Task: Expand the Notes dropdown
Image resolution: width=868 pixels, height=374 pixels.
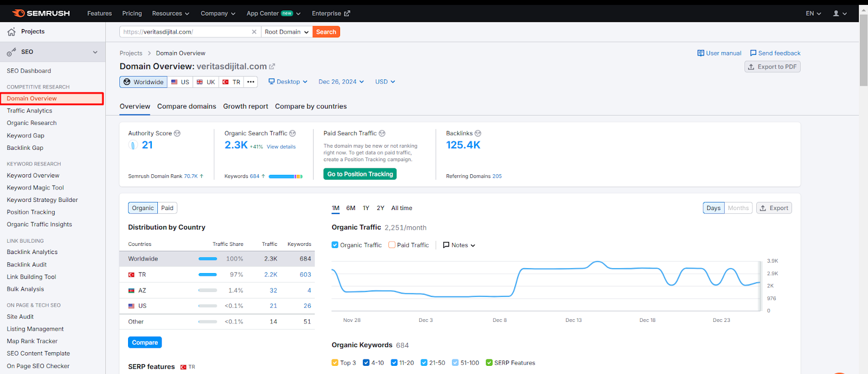Action: pyautogui.click(x=459, y=245)
